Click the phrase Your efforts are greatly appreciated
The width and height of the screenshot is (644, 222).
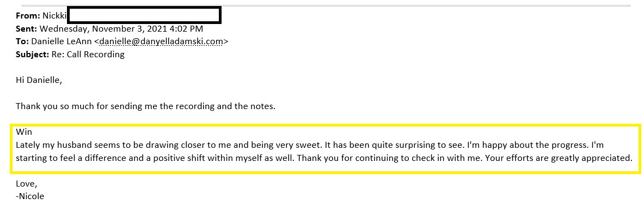pyautogui.click(x=559, y=158)
